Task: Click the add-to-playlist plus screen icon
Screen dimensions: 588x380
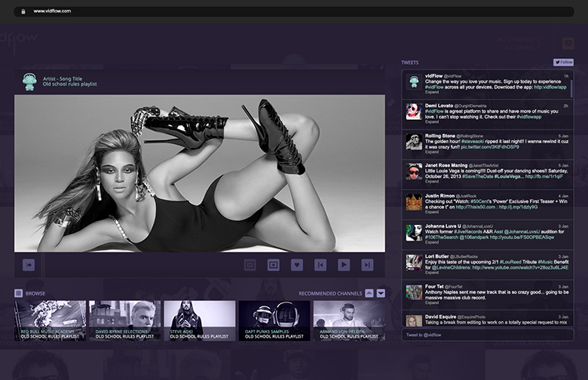Action: coord(274,265)
